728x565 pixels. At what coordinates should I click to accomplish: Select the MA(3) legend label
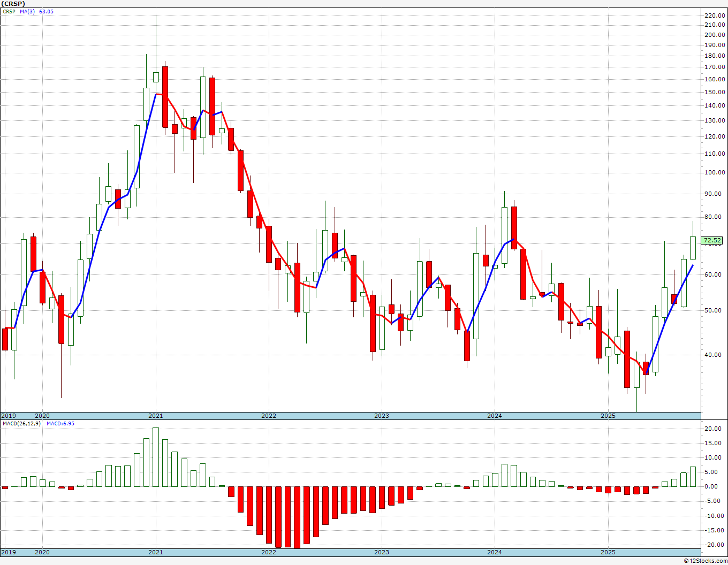pos(27,11)
